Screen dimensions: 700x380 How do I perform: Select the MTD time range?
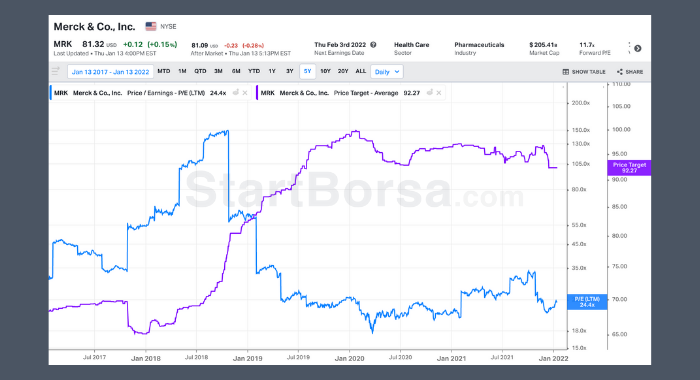[x=164, y=71]
